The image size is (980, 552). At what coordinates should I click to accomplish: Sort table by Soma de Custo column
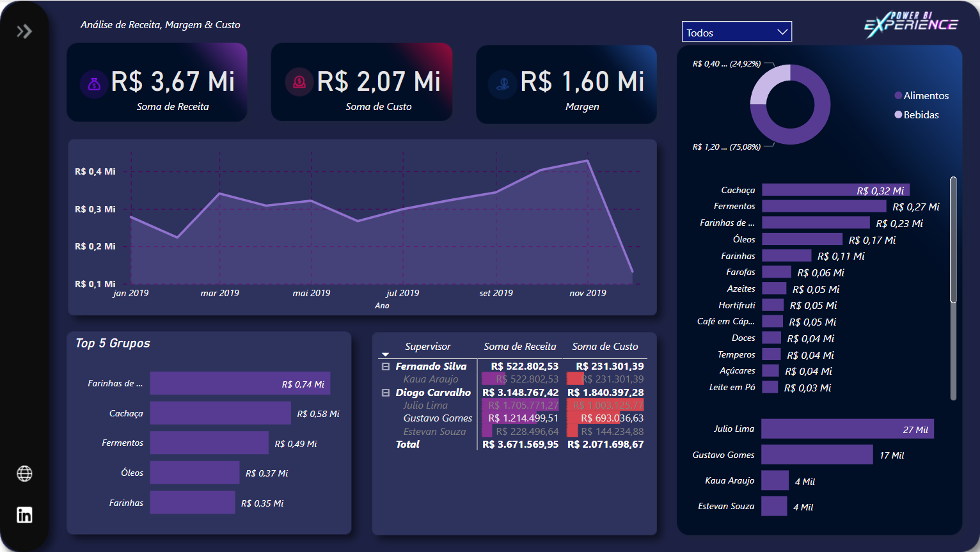[x=605, y=347]
